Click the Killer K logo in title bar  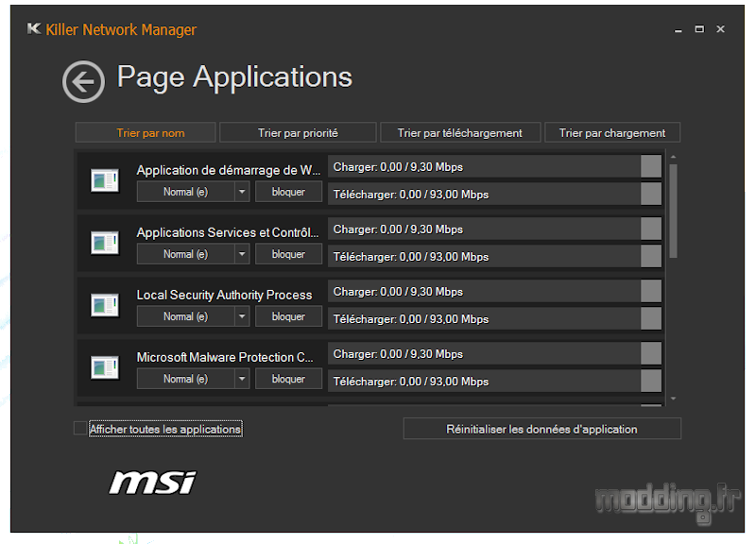tap(34, 29)
